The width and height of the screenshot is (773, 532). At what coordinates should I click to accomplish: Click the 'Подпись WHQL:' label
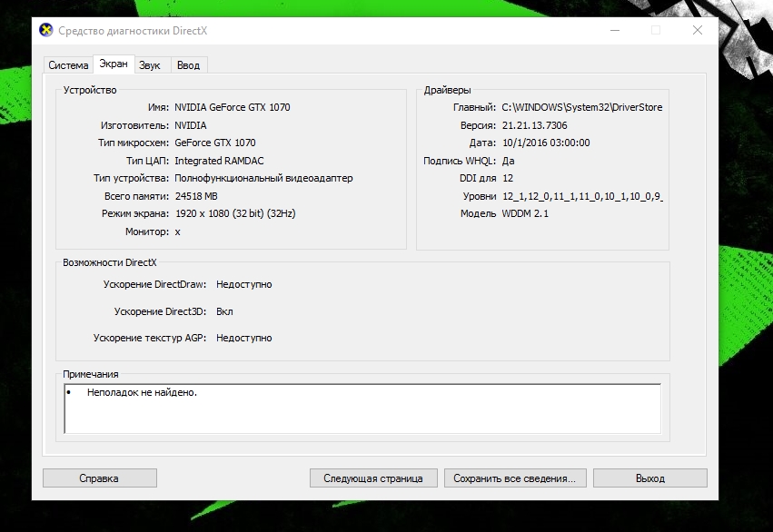[x=460, y=161]
